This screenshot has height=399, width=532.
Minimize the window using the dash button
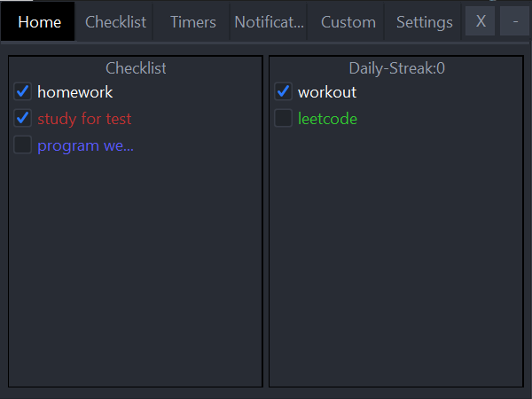pyautogui.click(x=514, y=21)
